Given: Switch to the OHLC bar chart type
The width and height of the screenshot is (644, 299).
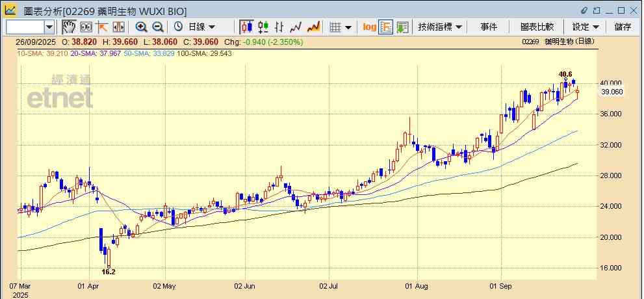Looking at the screenshot, I should pyautogui.click(x=279, y=27).
